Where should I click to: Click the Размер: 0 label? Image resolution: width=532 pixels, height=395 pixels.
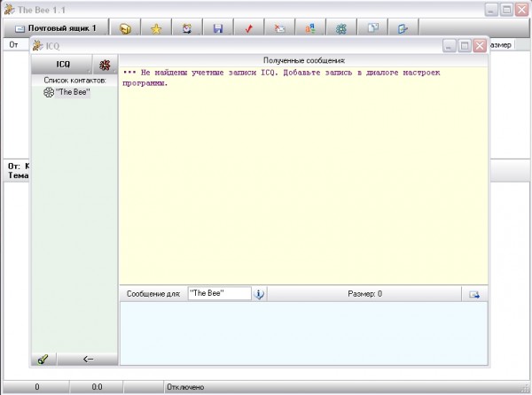coord(364,294)
